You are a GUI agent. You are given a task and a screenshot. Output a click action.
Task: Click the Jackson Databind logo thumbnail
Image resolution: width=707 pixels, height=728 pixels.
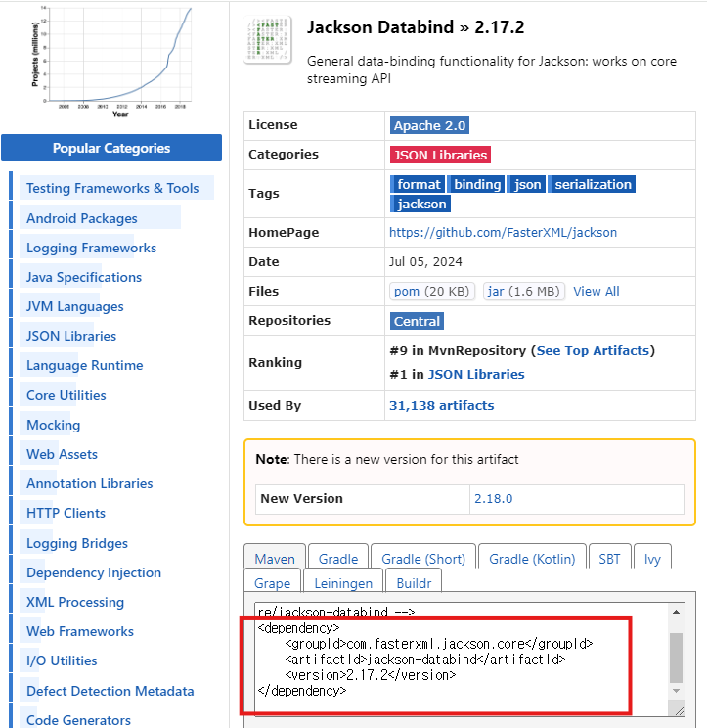tap(268, 39)
